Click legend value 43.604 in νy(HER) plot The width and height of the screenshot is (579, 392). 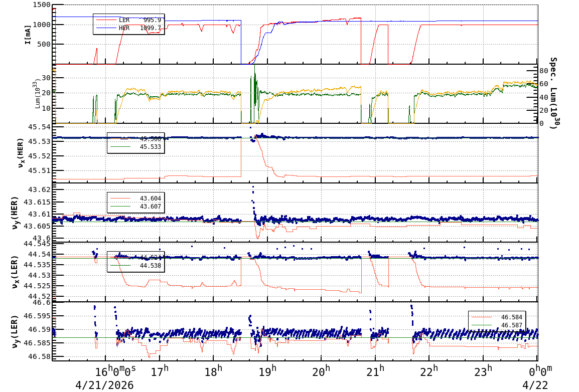(151, 199)
